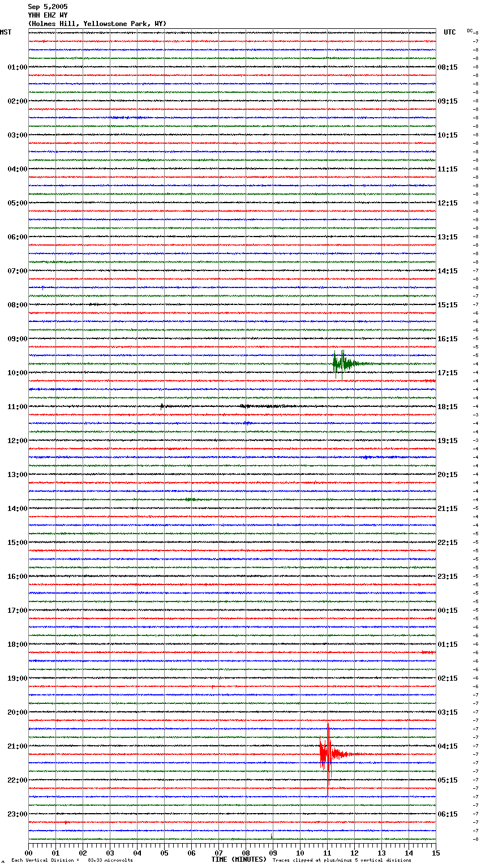Click the UTC time label '00:15'
The height and width of the screenshot is (868, 481).
(448, 611)
